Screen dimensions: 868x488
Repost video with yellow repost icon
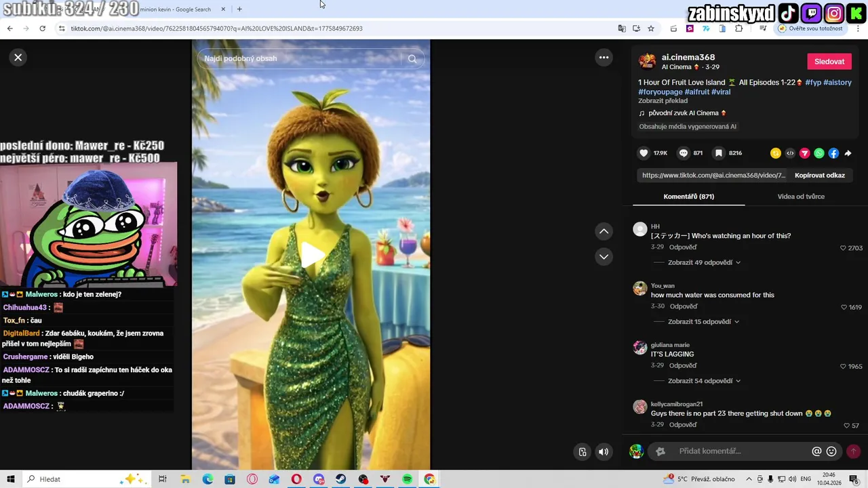pos(776,153)
